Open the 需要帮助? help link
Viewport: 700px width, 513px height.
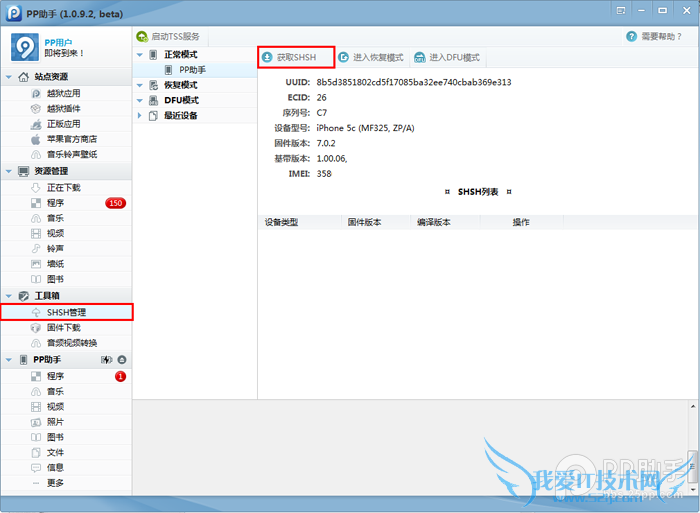tap(655, 37)
